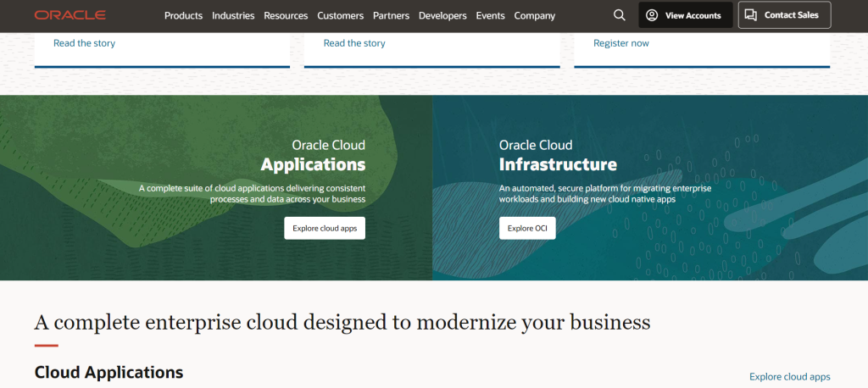Open the Products menu

click(183, 15)
